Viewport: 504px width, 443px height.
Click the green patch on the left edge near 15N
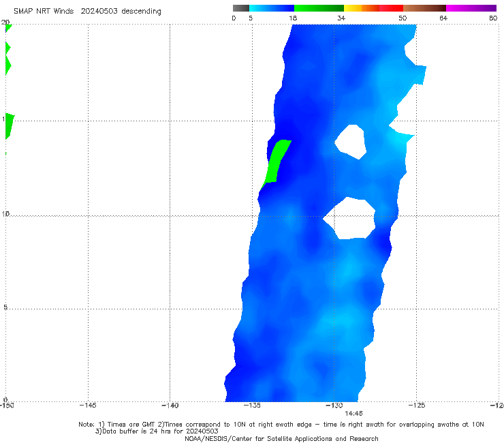(x=9, y=125)
